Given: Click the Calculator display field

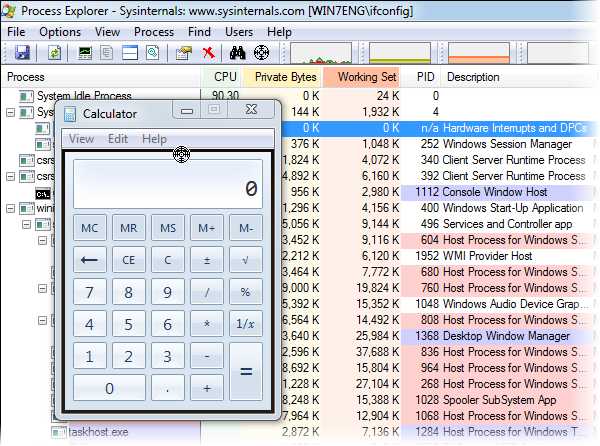Looking at the screenshot, I should pyautogui.click(x=168, y=184).
